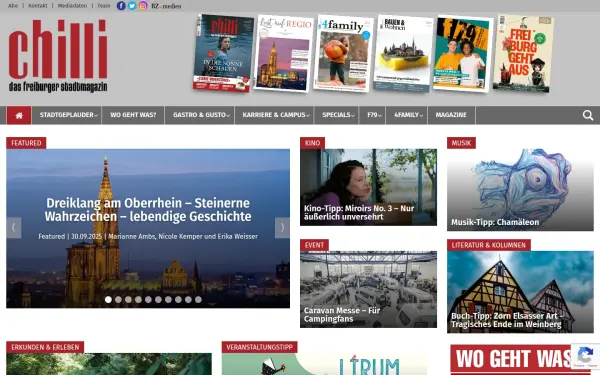The width and height of the screenshot is (600, 375).
Task: Open the Wo geht was? menu item
Action: 133,115
